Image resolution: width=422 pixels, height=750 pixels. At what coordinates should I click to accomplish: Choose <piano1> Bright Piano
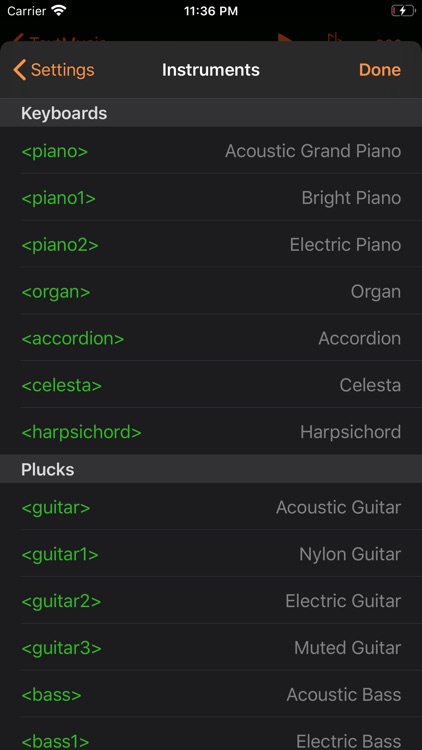211,198
